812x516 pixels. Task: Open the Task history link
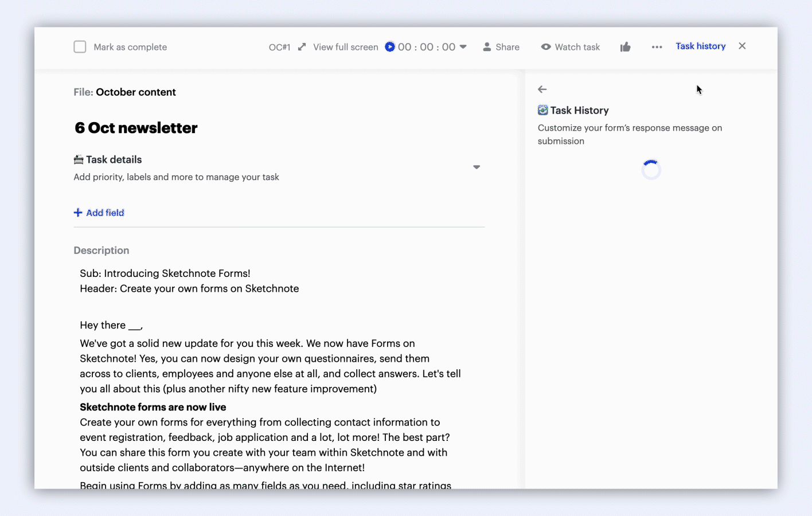point(701,46)
